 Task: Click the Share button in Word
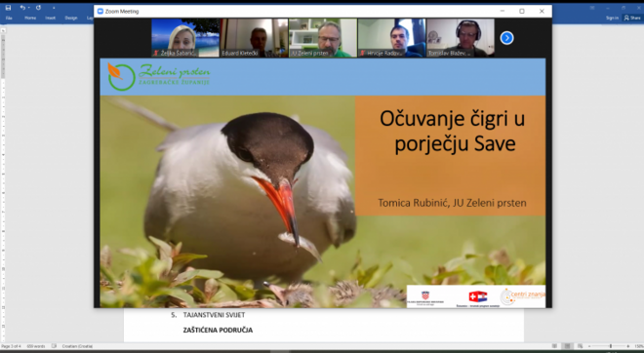click(x=632, y=18)
